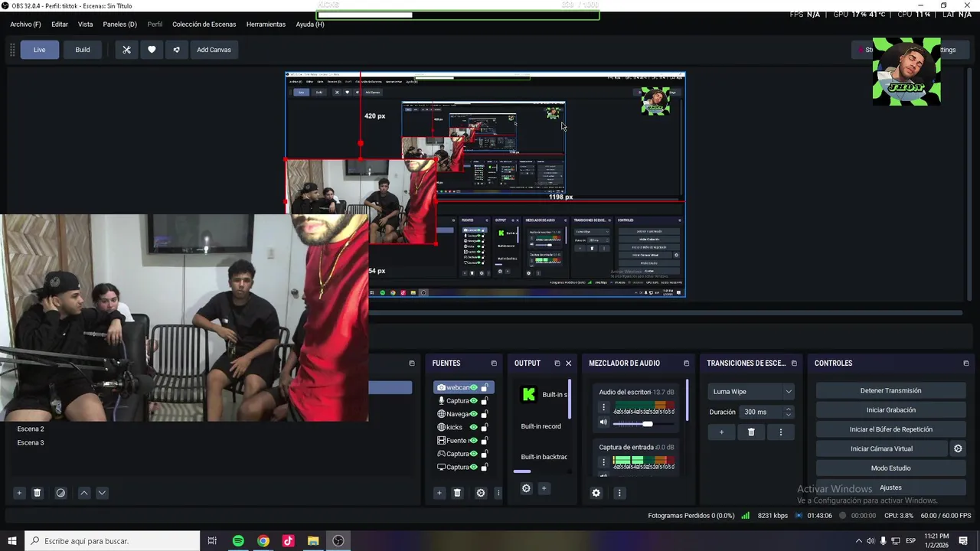Open Spotify from the Windows taskbar

click(238, 541)
